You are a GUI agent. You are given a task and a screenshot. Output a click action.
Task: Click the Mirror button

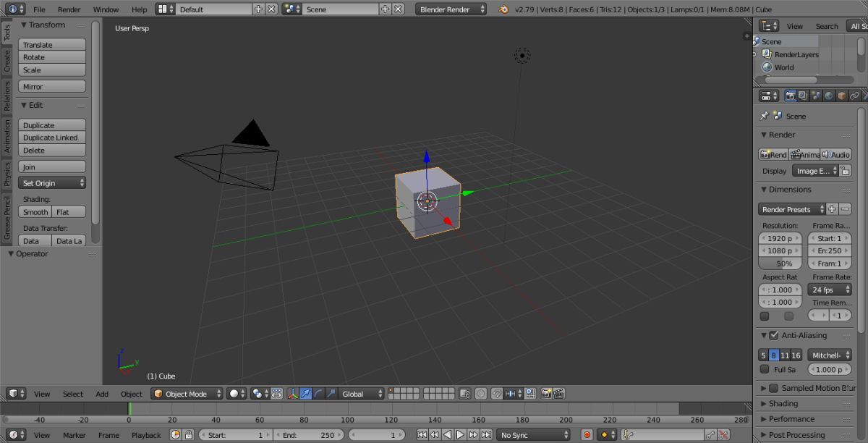(x=52, y=87)
